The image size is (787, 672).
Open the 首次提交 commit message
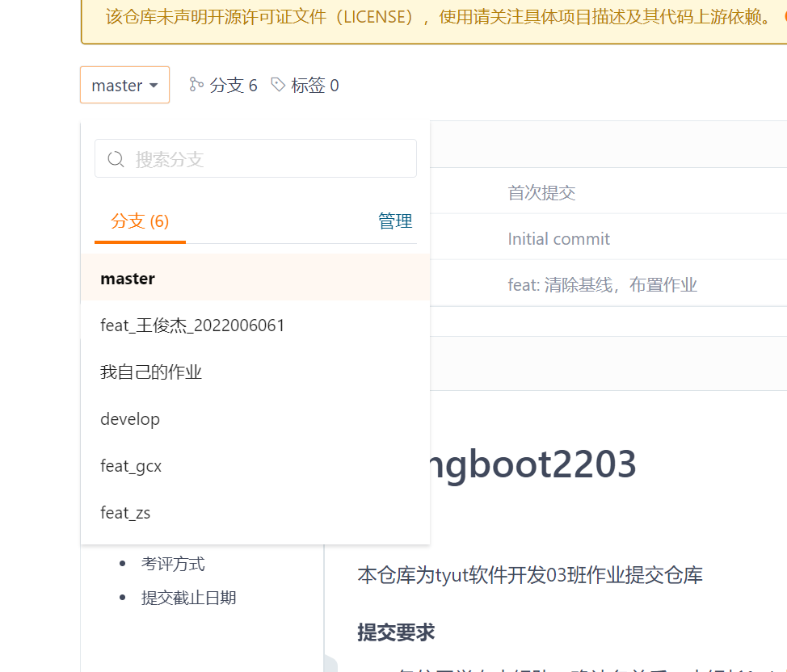click(541, 193)
